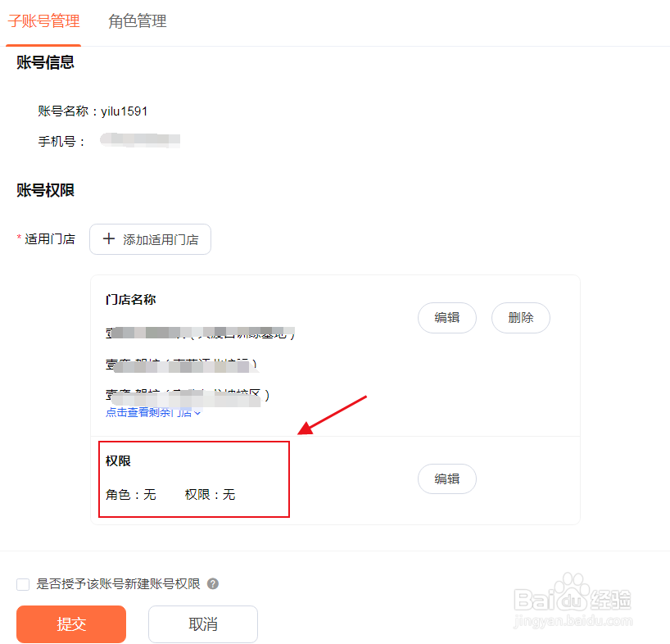Image resolution: width=670 pixels, height=644 pixels.
Task: Click the red-outlined 权限 box
Action: (193, 479)
